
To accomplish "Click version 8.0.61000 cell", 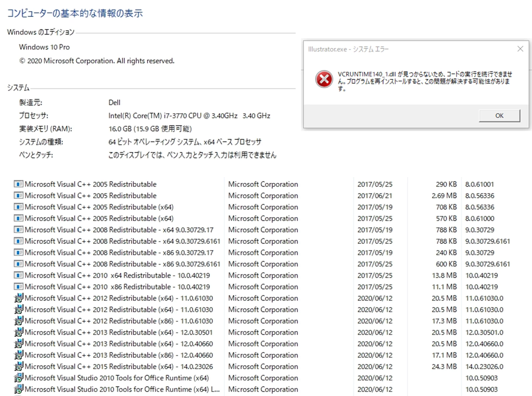I will [x=480, y=219].
